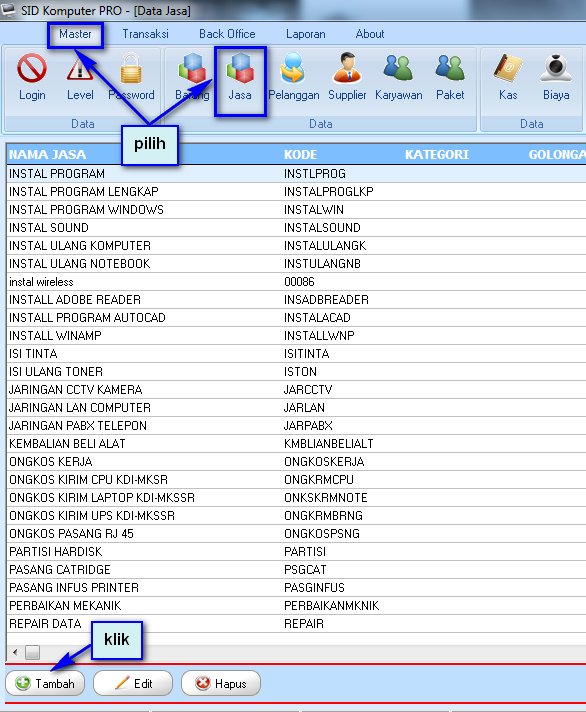Select the Karyawan employees icon
586x712 pixels.
398,77
